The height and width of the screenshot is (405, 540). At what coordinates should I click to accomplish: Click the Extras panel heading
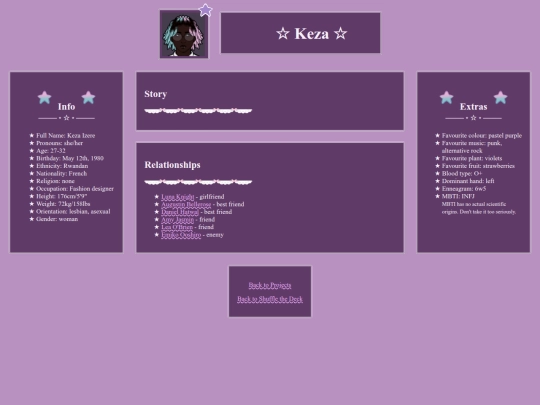pos(474,107)
